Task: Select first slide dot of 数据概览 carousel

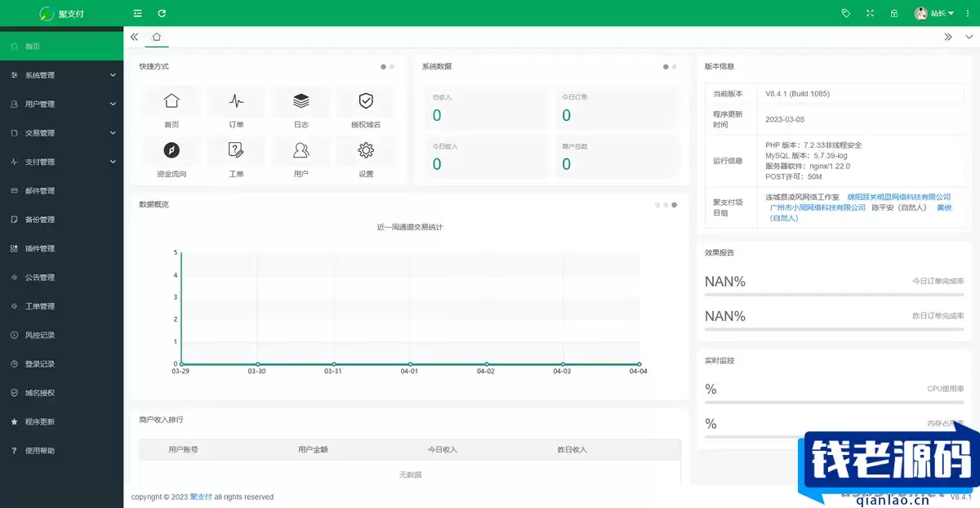Action: (x=657, y=205)
